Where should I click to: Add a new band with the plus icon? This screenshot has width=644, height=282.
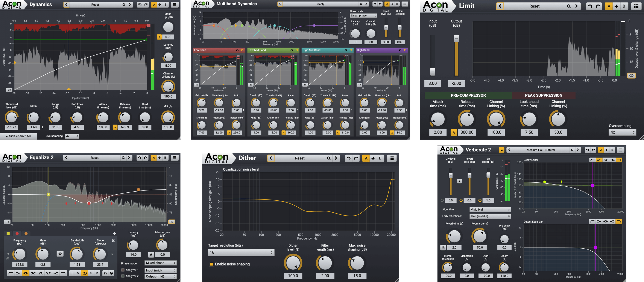114,234
